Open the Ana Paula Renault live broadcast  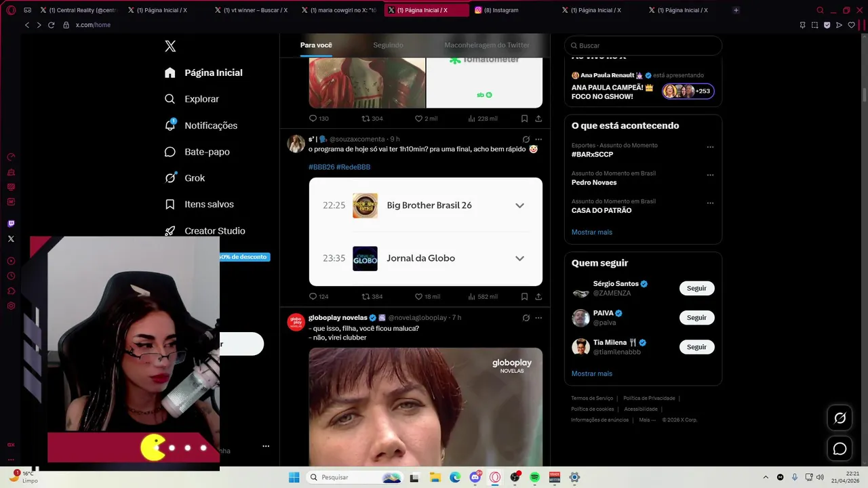(x=643, y=86)
